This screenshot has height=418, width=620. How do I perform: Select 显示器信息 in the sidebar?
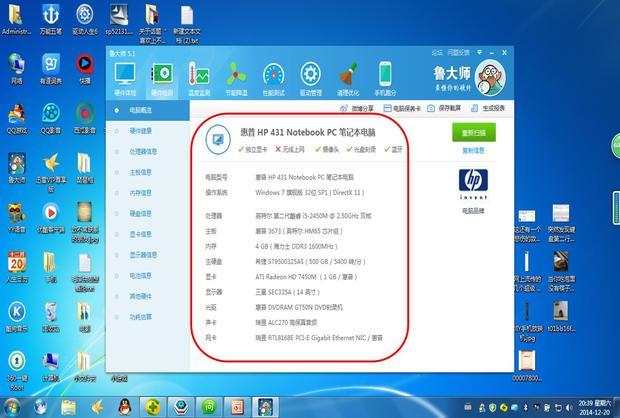(x=143, y=255)
